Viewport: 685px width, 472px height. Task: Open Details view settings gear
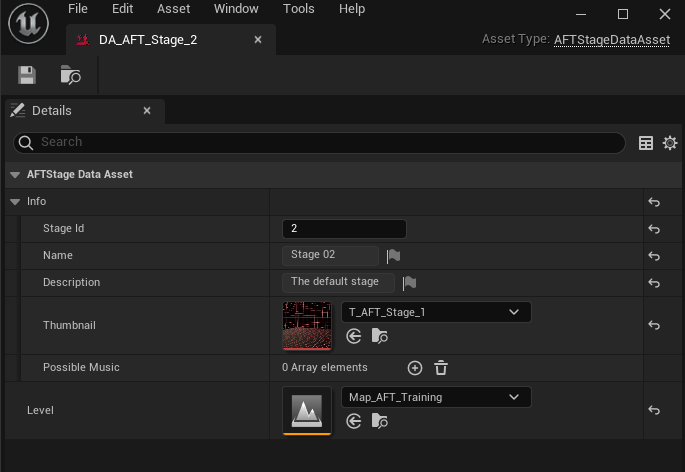pyautogui.click(x=670, y=143)
